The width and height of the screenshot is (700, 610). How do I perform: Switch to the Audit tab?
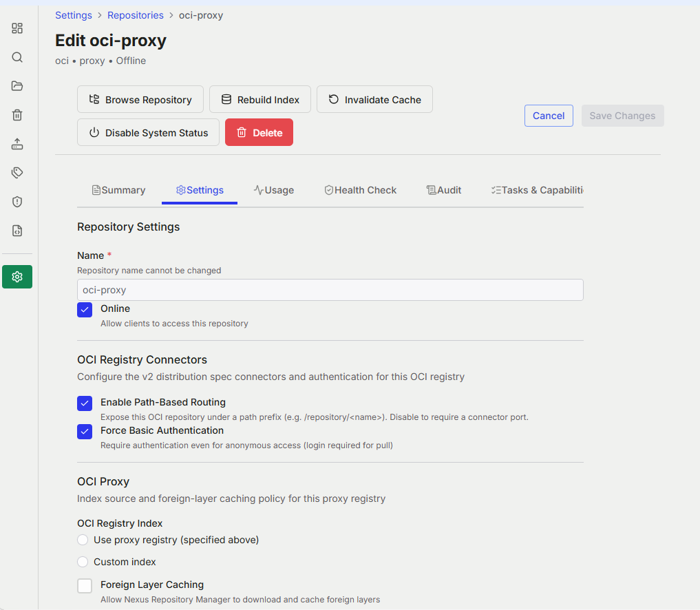click(443, 190)
